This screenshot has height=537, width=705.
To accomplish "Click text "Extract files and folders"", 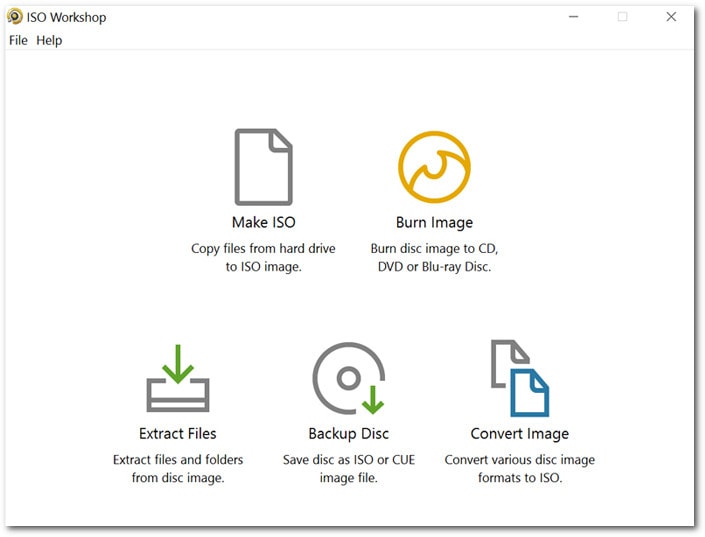I will click(x=178, y=460).
